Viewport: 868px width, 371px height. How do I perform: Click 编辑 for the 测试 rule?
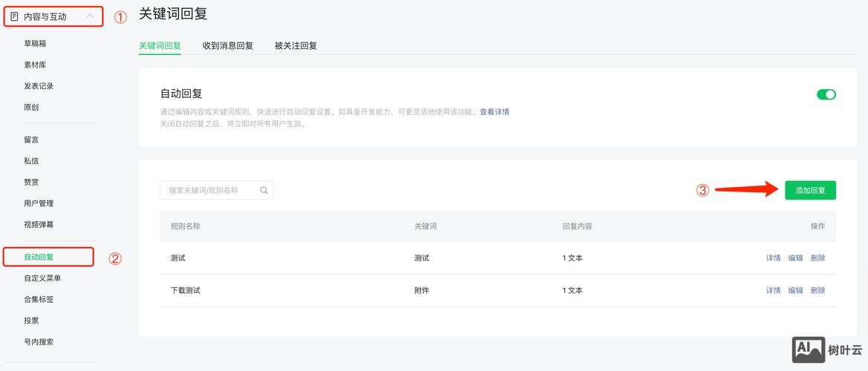[795, 258]
